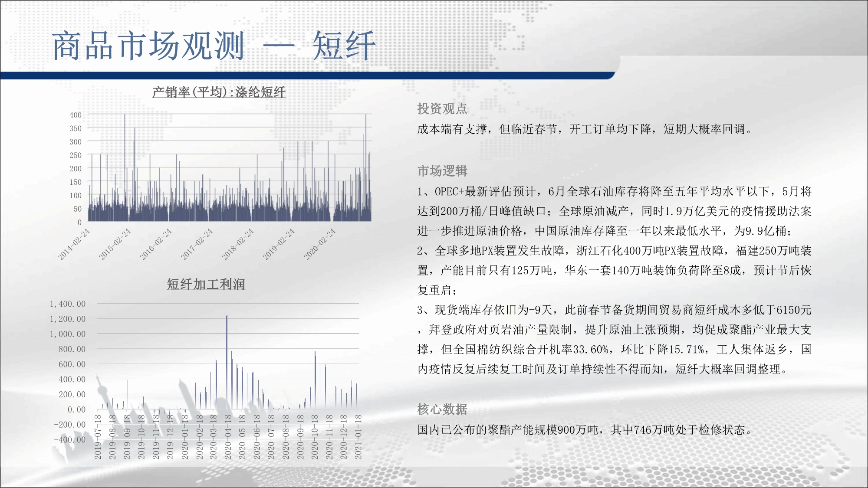The height and width of the screenshot is (488, 868).
Task: Click the slide title 商品市场观测 — 短纤
Action: pyautogui.click(x=214, y=46)
